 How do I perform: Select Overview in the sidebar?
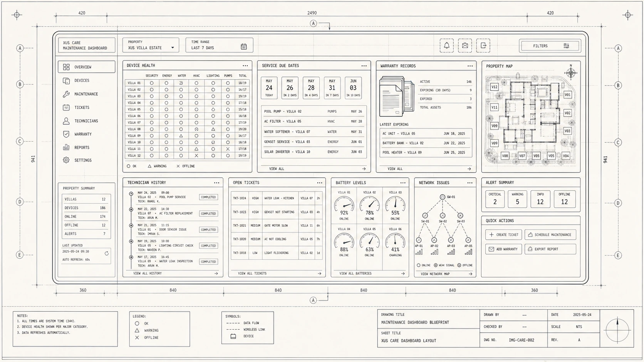point(87,67)
